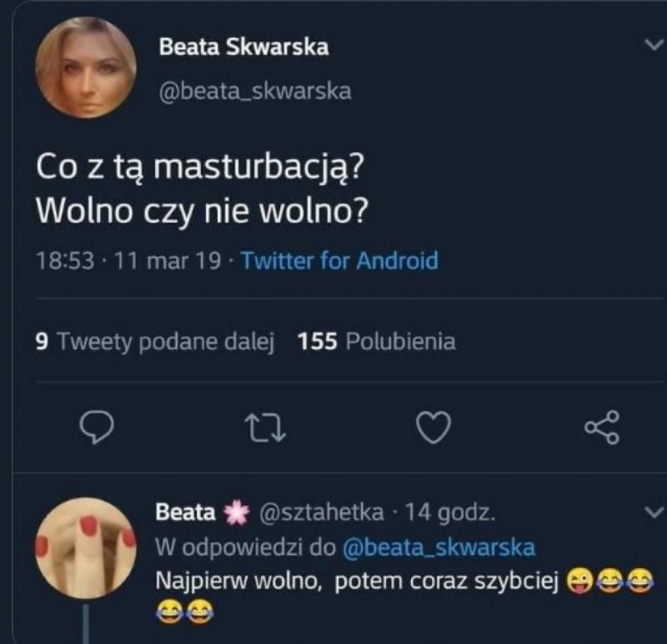View the "155 Polubienia" likes list

pyautogui.click(x=377, y=342)
